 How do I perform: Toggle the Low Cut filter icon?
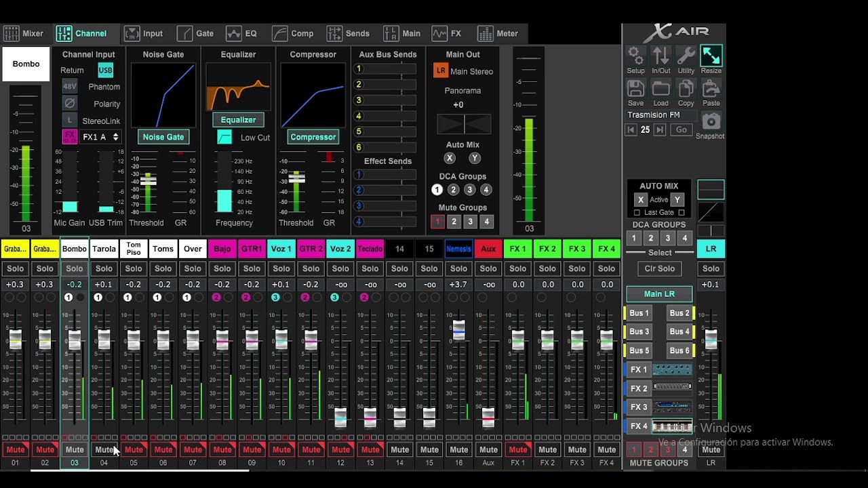[x=224, y=137]
